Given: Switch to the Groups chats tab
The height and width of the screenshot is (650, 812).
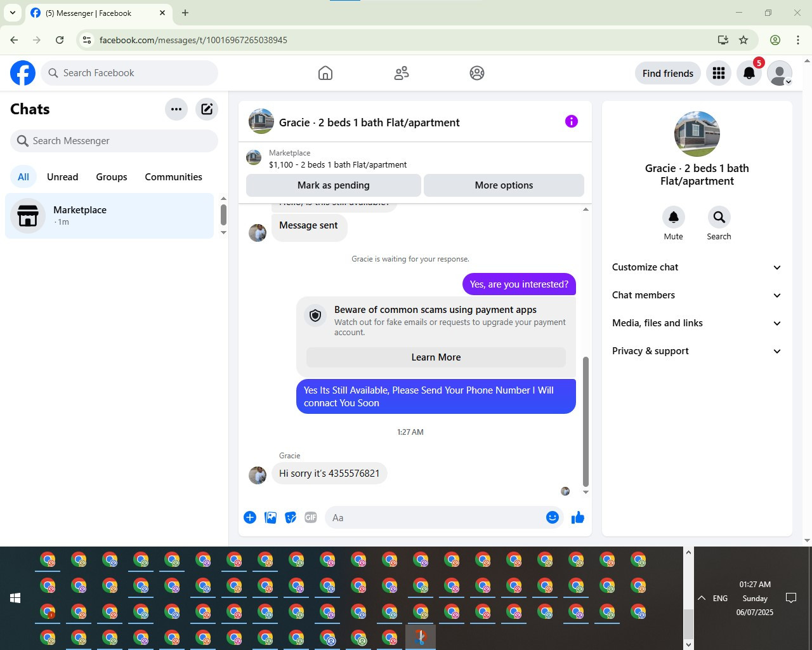Looking at the screenshot, I should [x=112, y=177].
